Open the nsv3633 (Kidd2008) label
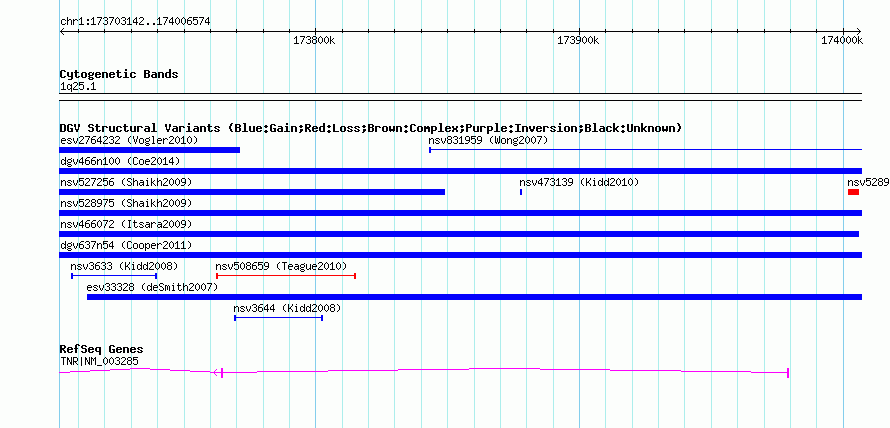The image size is (890, 428). pos(124,266)
